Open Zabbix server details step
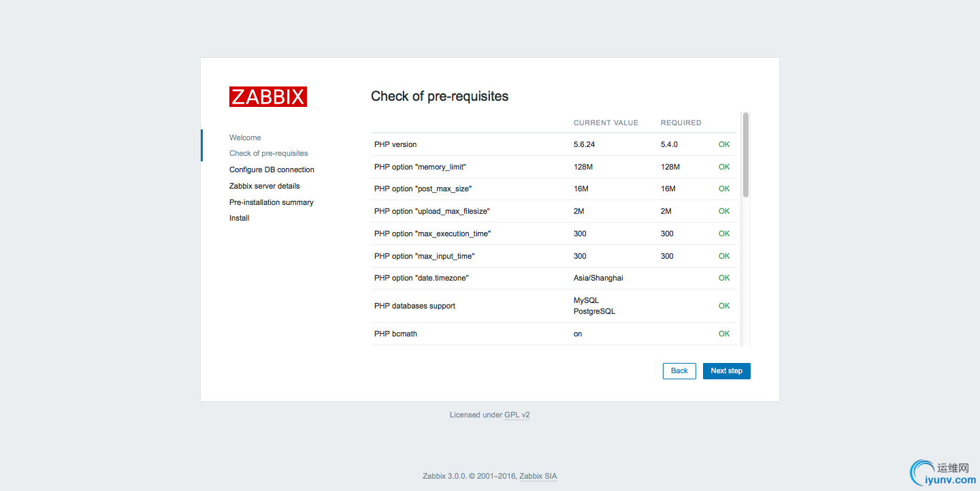 pyautogui.click(x=264, y=186)
